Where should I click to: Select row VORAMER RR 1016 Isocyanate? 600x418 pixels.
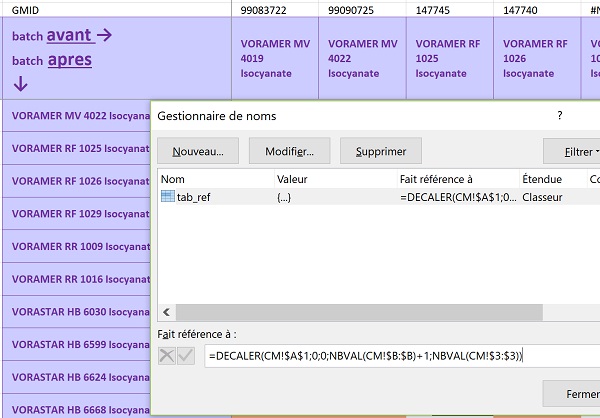coord(77,279)
